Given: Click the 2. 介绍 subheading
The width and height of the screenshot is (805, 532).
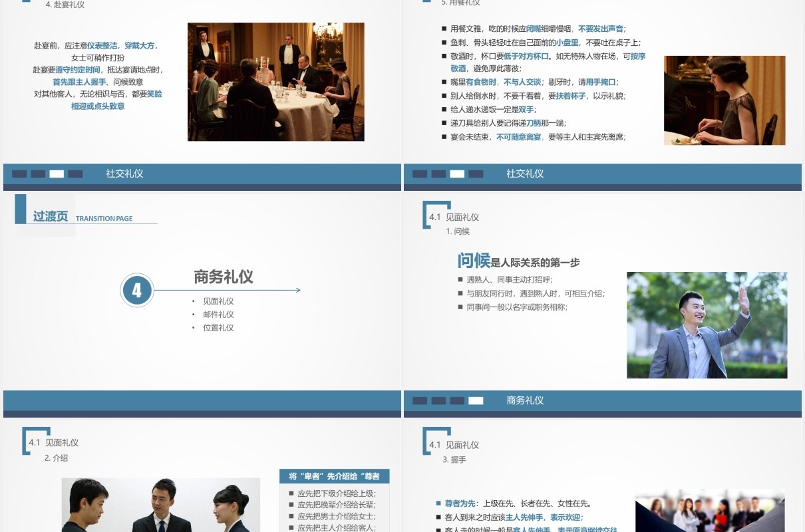Looking at the screenshot, I should (x=56, y=458).
